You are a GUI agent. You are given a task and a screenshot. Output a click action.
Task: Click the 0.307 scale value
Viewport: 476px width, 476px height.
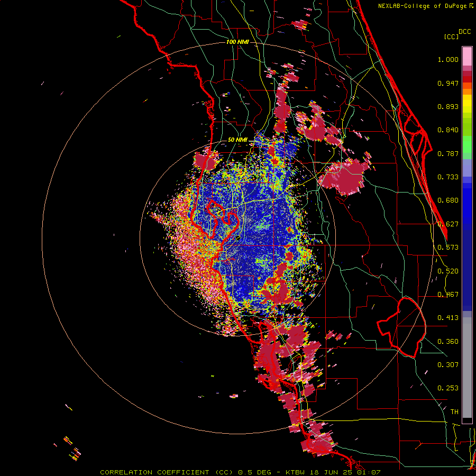pyautogui.click(x=448, y=364)
